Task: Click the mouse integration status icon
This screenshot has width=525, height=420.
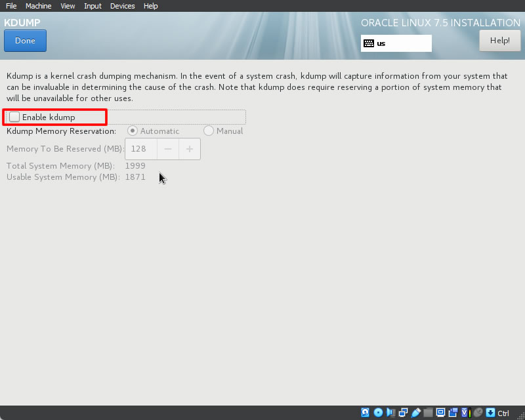Action: 478,413
